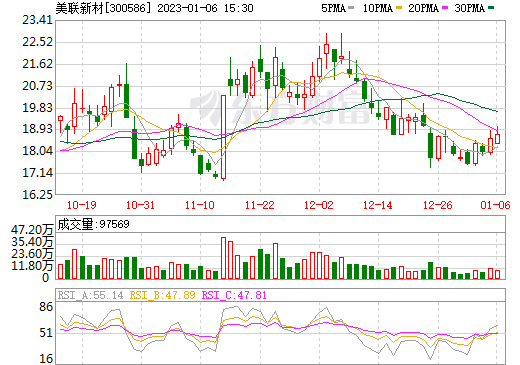Click the 20PMA legend label
The image size is (520, 365).
[423, 8]
